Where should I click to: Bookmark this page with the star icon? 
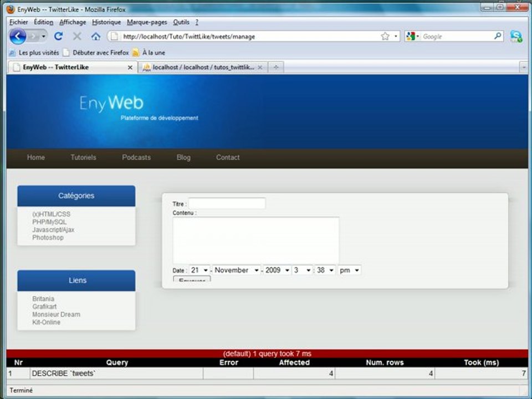pyautogui.click(x=385, y=37)
